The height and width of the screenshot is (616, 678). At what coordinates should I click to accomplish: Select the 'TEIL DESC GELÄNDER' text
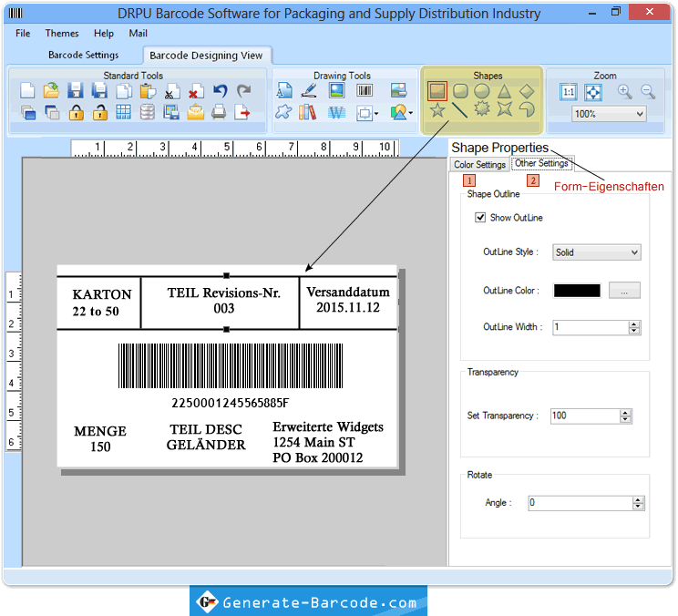(x=206, y=437)
